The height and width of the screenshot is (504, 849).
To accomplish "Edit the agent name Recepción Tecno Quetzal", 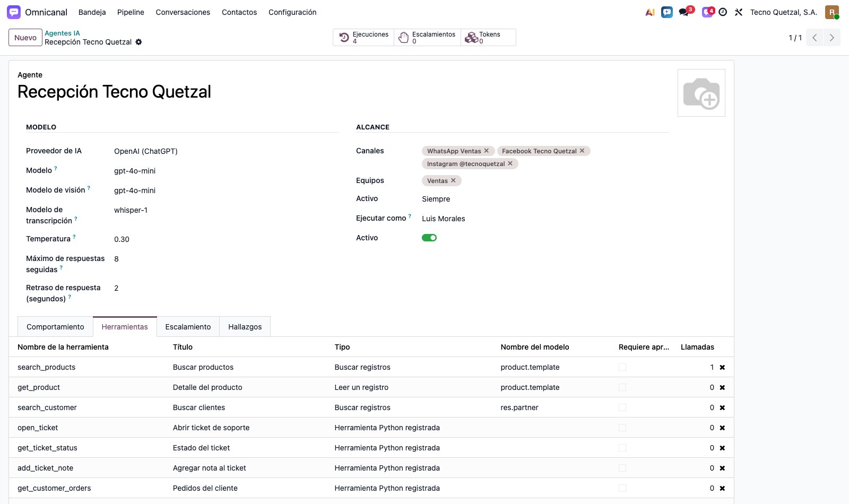I will 115,92.
